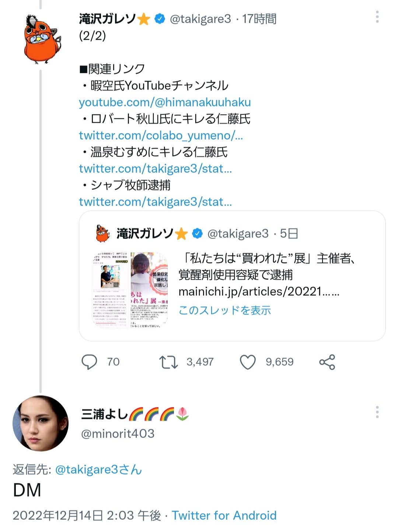Viewport: 398px width, 532px height.
Task: Click the Twitter for Android source link
Action: (224, 515)
